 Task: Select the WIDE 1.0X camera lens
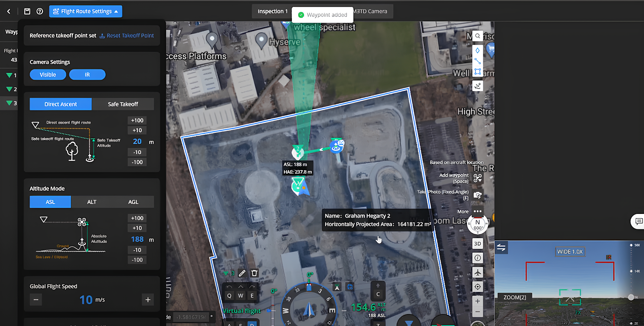pyautogui.click(x=570, y=252)
